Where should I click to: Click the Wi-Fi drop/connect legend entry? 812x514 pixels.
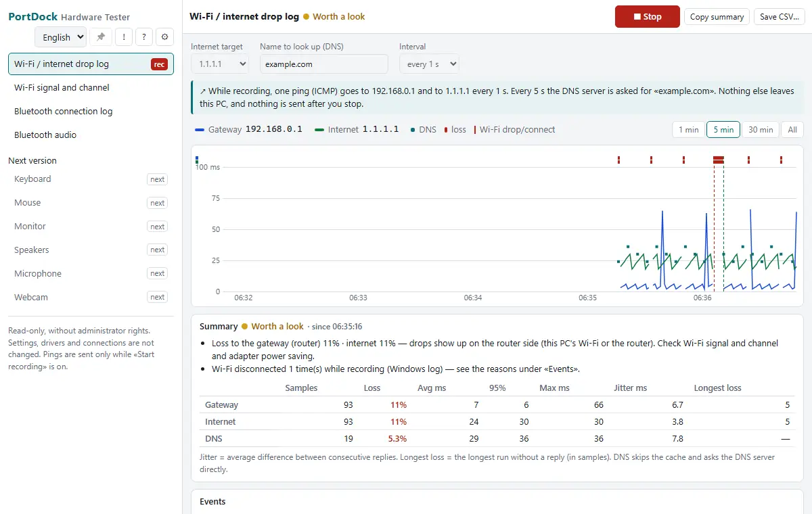(514, 129)
